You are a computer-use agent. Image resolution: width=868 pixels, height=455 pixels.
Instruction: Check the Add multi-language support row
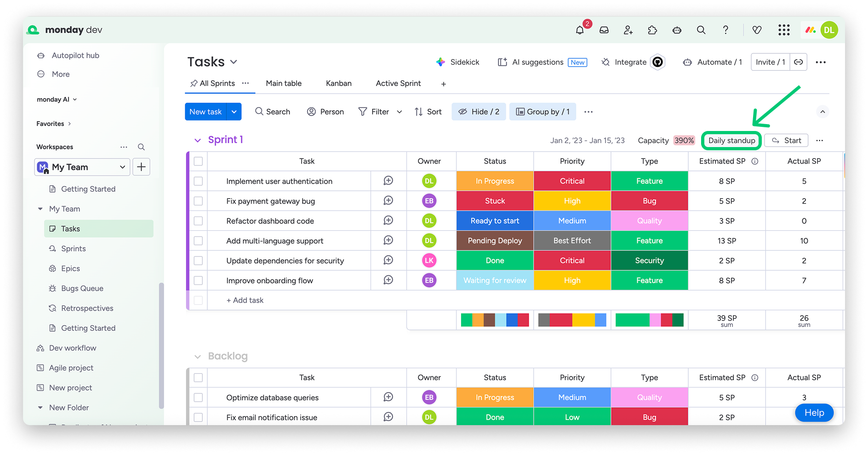tap(198, 241)
